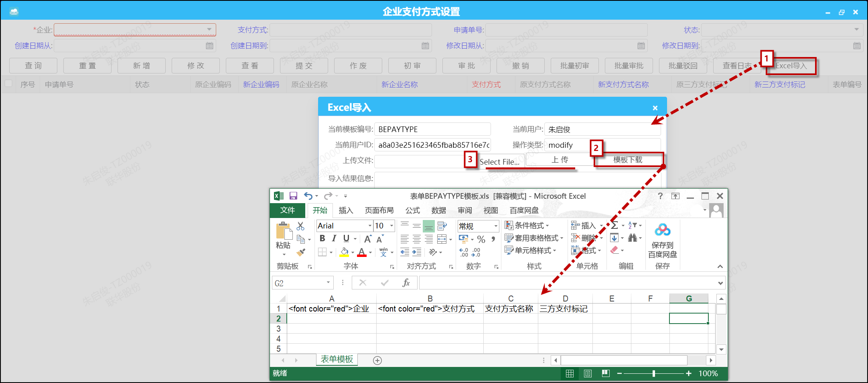Close the Excel导入 dialog

655,108
